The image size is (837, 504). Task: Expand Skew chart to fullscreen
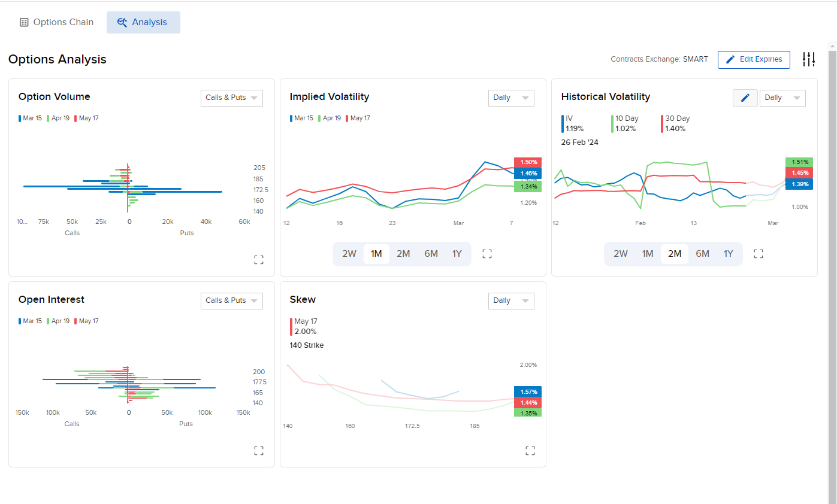[x=530, y=451]
